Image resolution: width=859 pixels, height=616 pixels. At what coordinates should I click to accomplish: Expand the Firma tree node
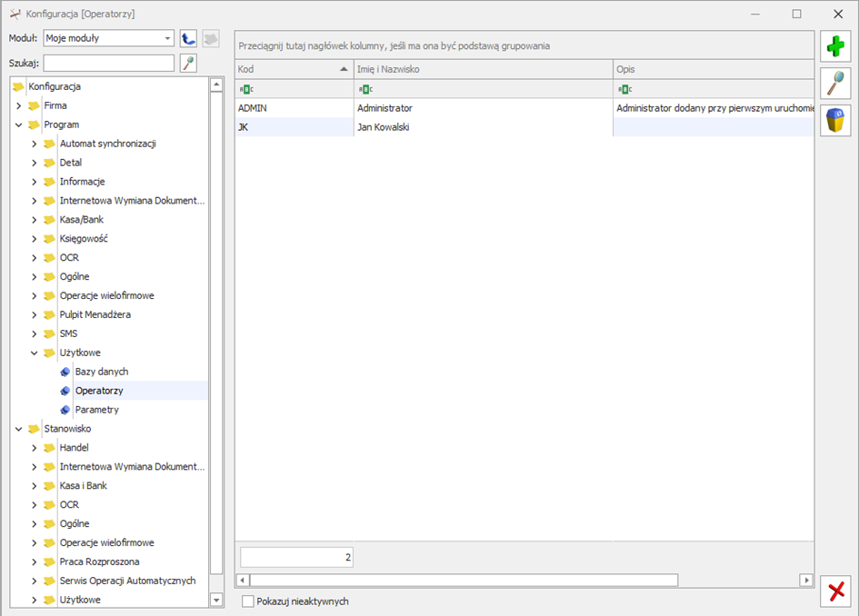point(19,105)
